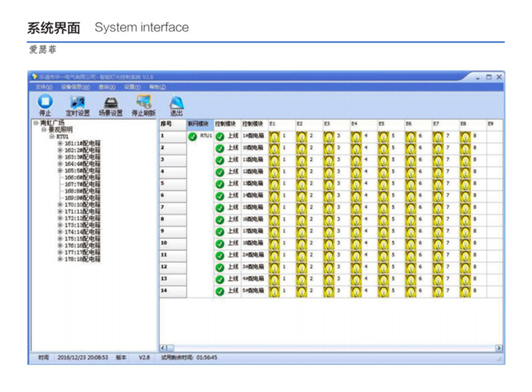Select tree item 169:9#配电箱
This screenshot has width=532, height=392.
[82, 198]
